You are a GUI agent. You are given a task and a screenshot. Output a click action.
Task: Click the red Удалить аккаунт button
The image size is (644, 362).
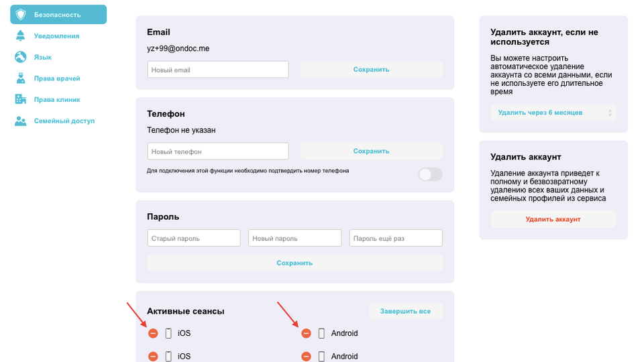tap(553, 219)
